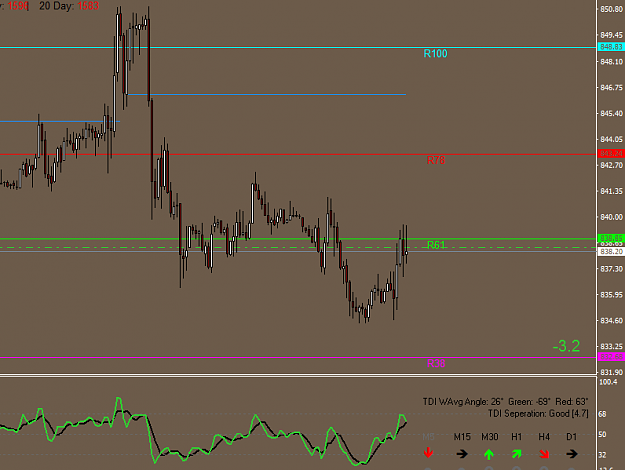Click the 835.95 price scale value
Screen dimensions: 625x470
tap(611, 295)
